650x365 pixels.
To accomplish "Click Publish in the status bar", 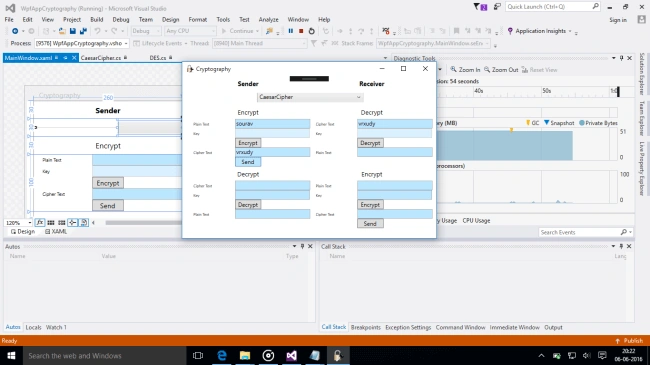I will 629,341.
